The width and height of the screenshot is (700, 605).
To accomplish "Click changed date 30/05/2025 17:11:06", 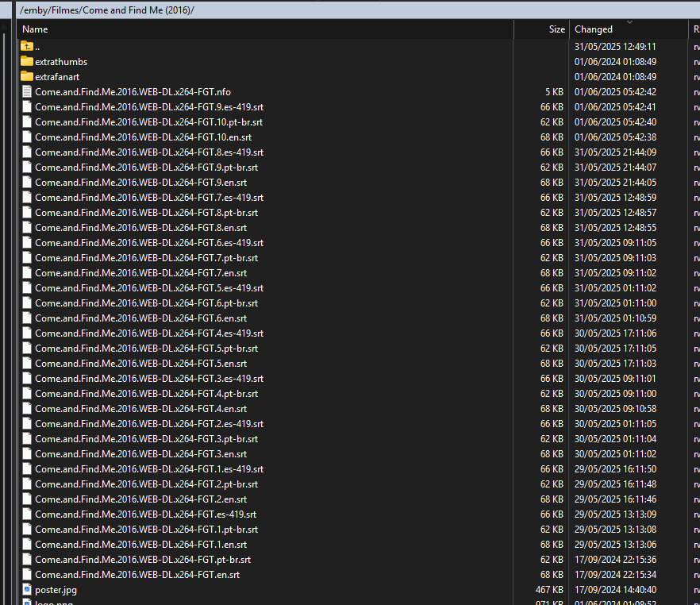I will click(615, 333).
